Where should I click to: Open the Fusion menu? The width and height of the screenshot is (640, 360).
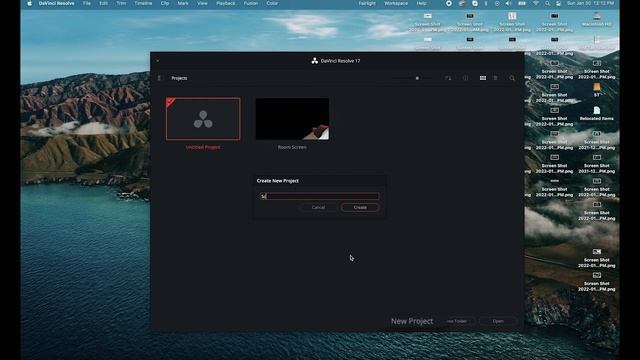[x=251, y=3]
